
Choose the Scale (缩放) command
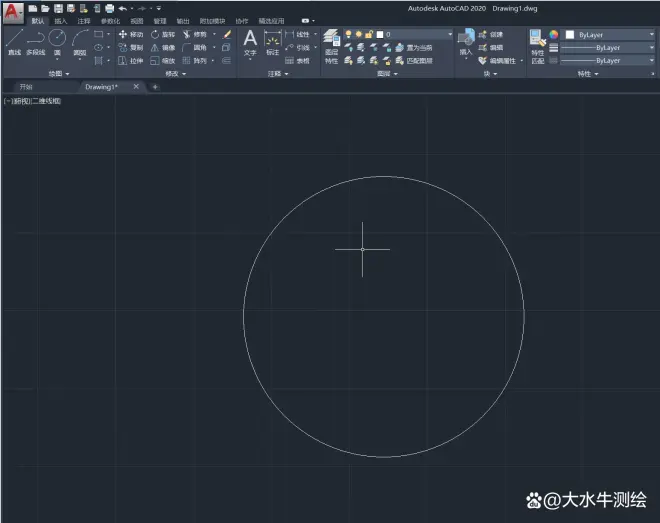click(163, 61)
